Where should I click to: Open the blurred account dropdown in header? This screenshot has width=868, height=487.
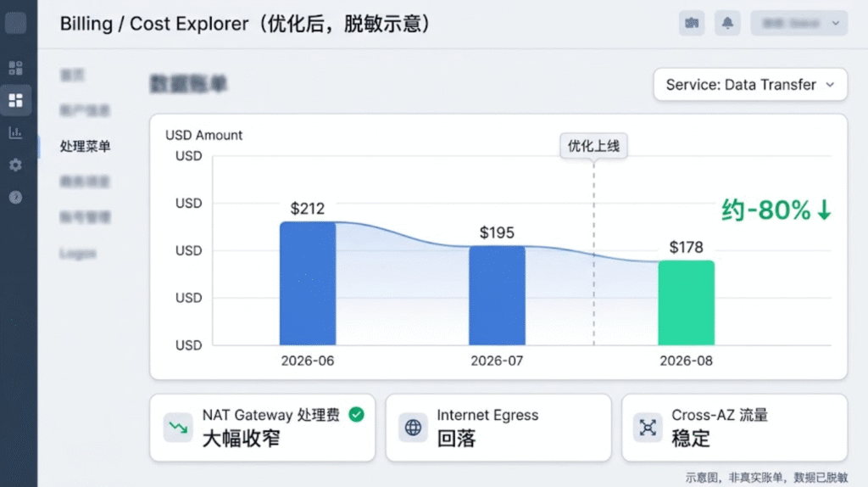[798, 23]
